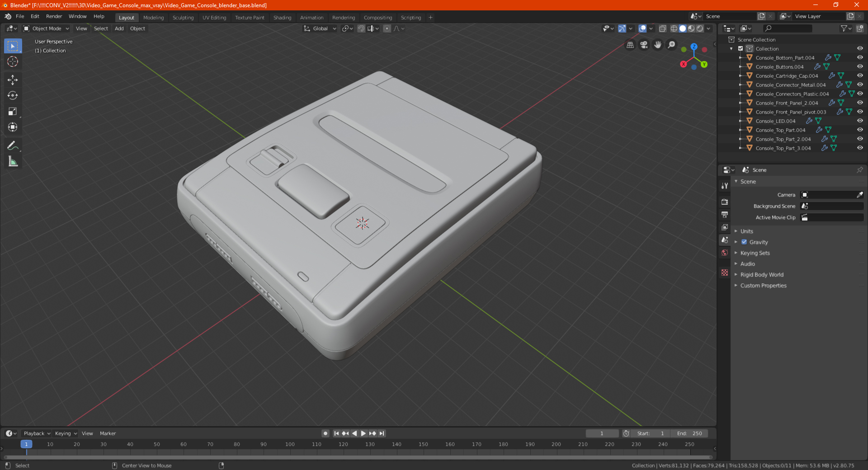Image resolution: width=868 pixels, height=470 pixels.
Task: Open the World properties tab
Action: point(725,253)
